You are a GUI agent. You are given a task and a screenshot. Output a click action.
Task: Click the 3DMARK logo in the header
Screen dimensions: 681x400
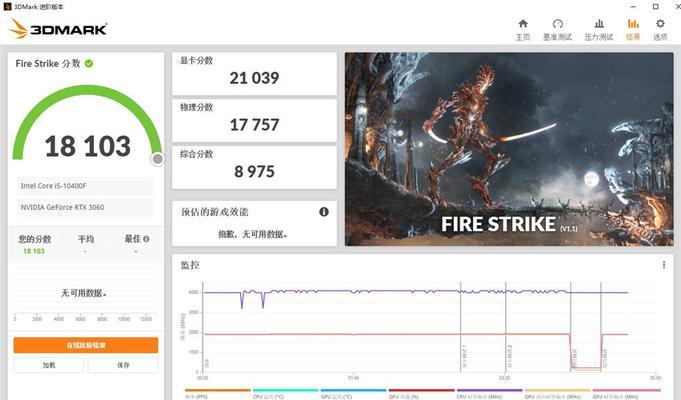tap(58, 29)
